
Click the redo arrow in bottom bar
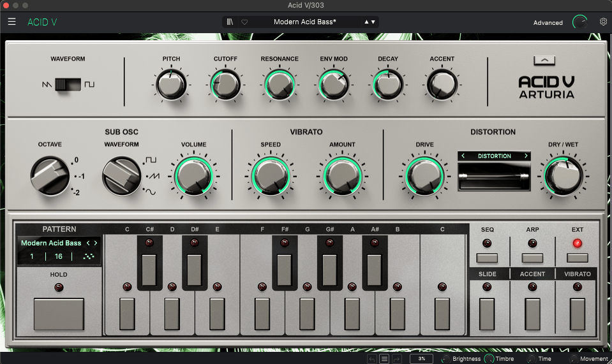click(396, 359)
